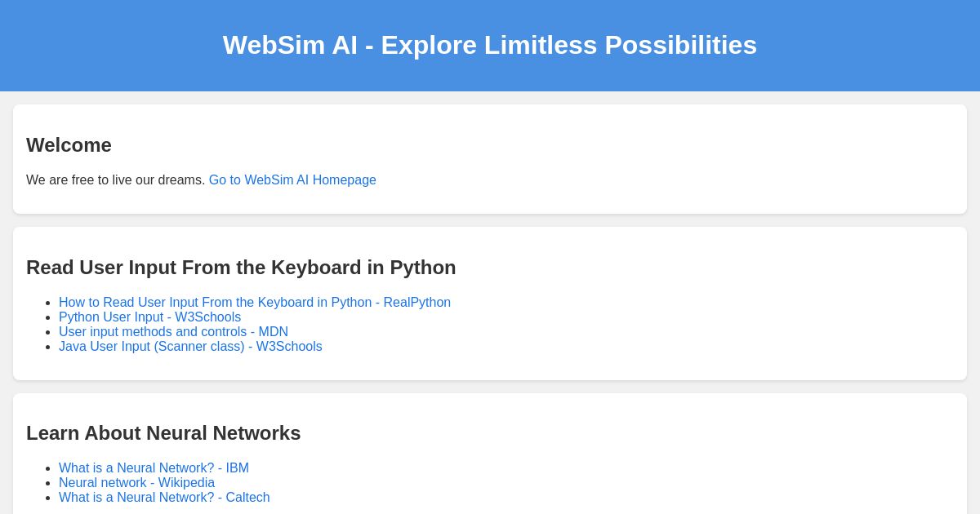
Task: Open the RealPython keyboard input tutorial
Action: [x=255, y=302]
